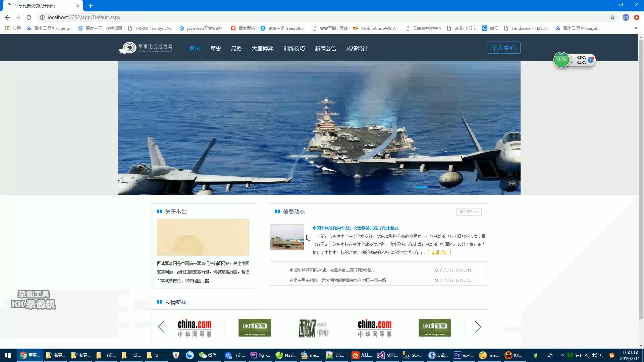This screenshot has height=362, width=644.
Task: Click the red Chrome extension icon
Action: click(636, 17)
